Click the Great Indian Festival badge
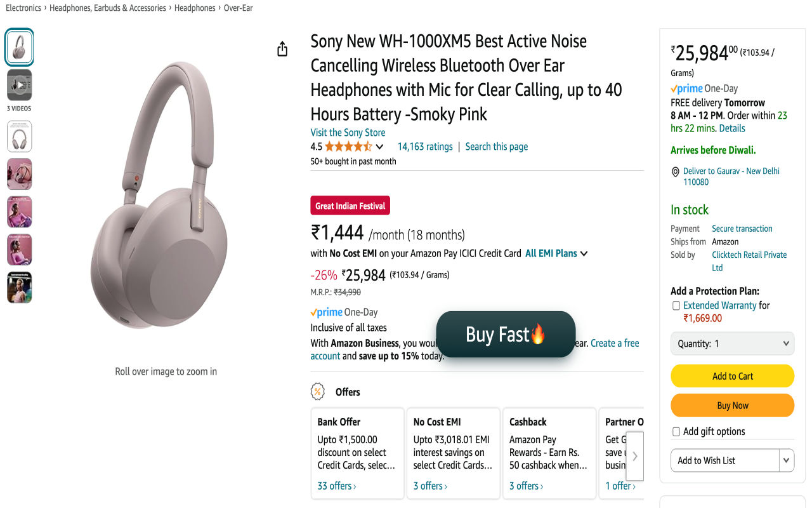This screenshot has height=508, width=812. pyautogui.click(x=350, y=205)
